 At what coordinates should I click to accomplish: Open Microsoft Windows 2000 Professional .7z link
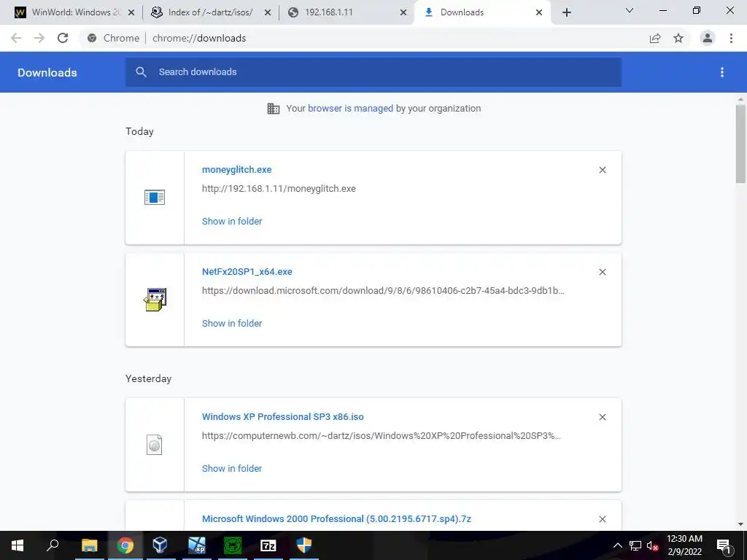pos(337,518)
